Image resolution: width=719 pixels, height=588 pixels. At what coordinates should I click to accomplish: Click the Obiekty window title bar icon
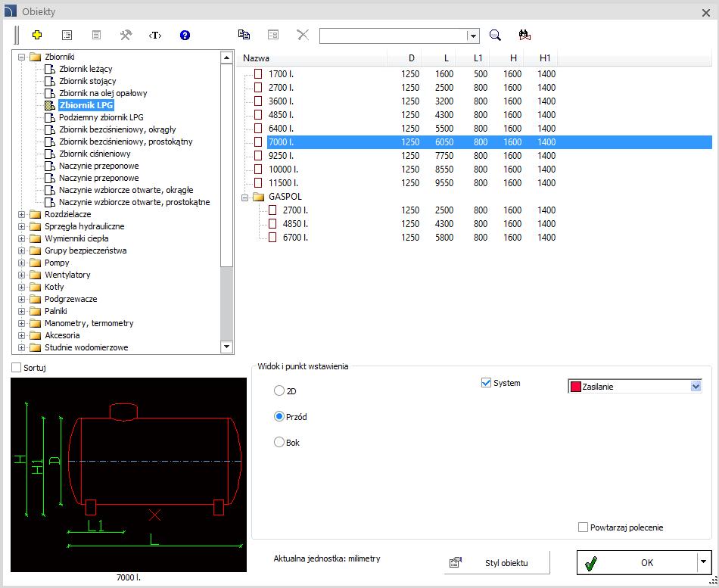click(x=10, y=11)
